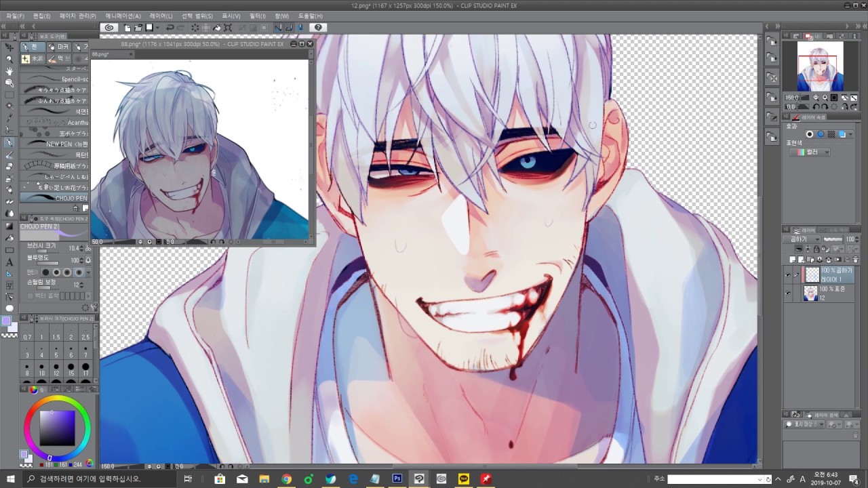Open the 파일(F) menu
Viewport: 868px width, 488px height.
pos(15,16)
